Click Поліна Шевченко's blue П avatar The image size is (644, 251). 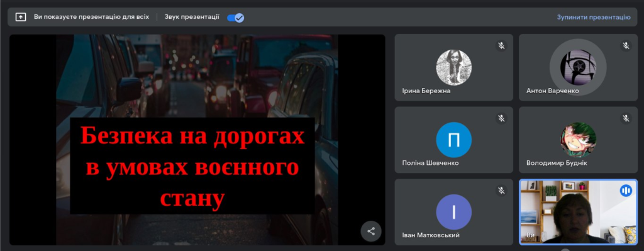coord(454,140)
